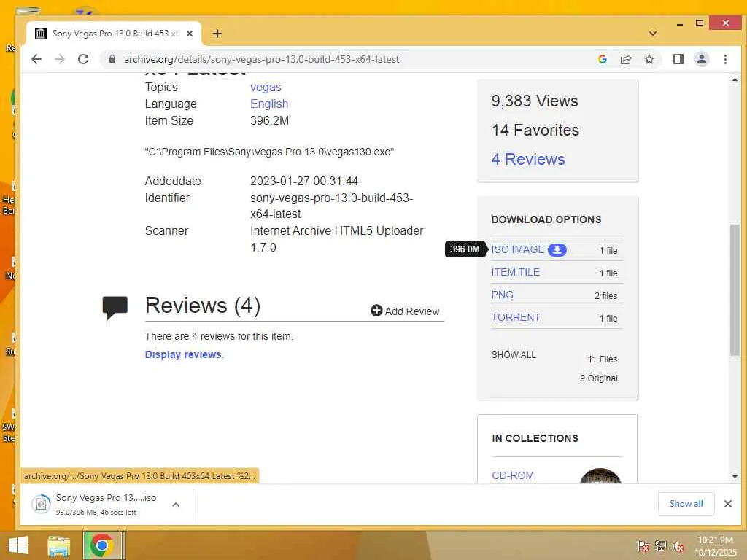Click scrollbar up arrow
Viewport: 747px width, 560px height.
tap(735, 79)
